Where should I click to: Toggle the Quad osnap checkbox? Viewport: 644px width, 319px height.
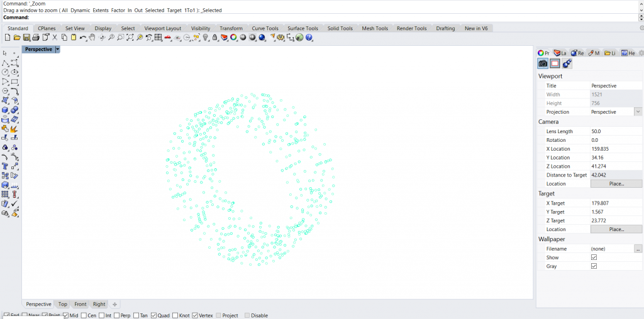click(153, 315)
